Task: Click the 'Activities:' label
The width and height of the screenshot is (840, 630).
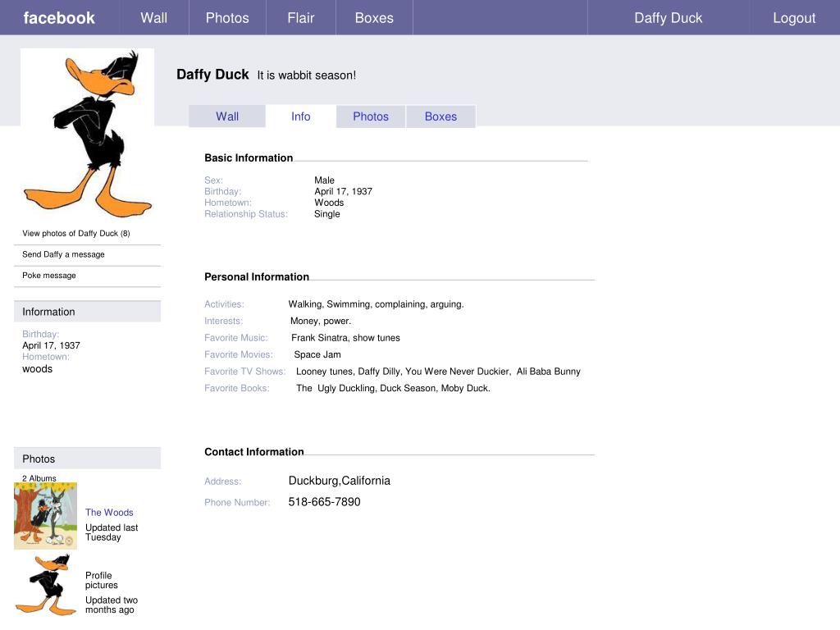Action: point(224,304)
